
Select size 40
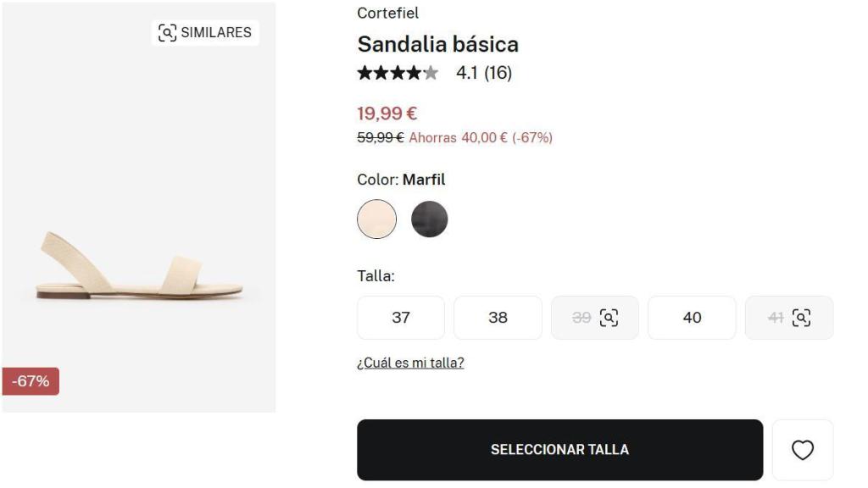click(692, 317)
